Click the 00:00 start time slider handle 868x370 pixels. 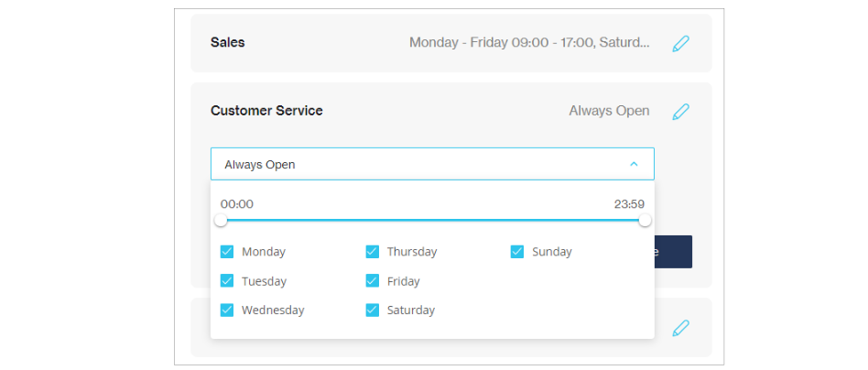click(x=221, y=221)
